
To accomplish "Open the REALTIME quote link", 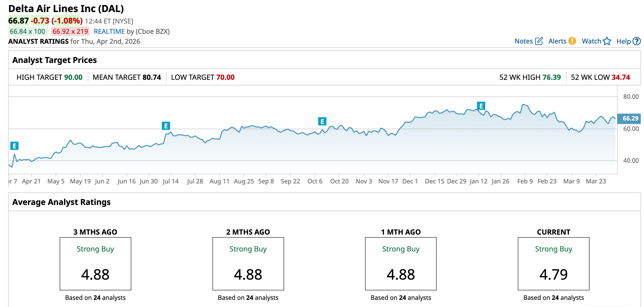I will pos(109,31).
